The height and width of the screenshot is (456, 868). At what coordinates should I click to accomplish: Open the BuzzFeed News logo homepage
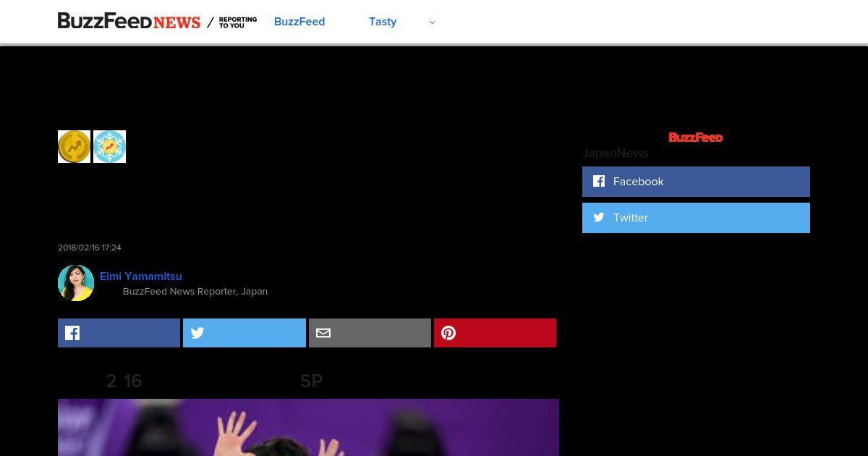point(129,22)
